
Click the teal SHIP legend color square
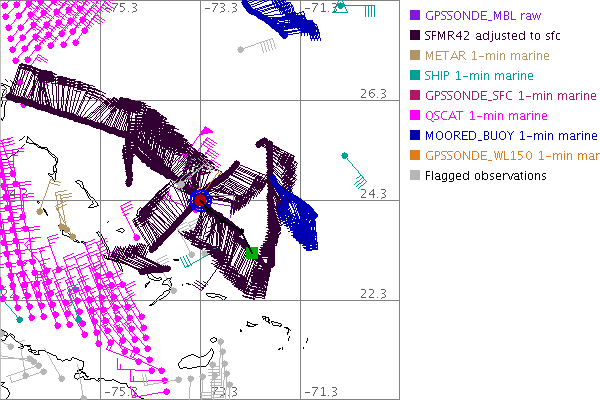(x=415, y=76)
